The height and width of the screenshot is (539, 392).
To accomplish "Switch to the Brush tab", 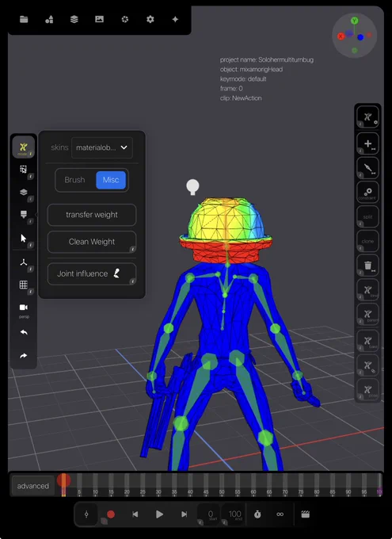I will pos(74,180).
